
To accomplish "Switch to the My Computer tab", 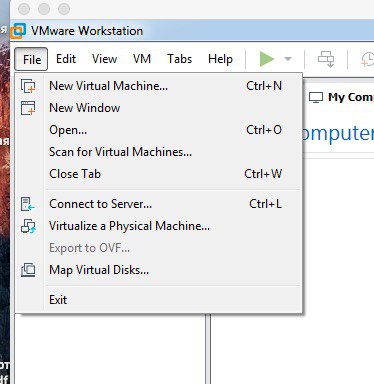I will pos(340,97).
